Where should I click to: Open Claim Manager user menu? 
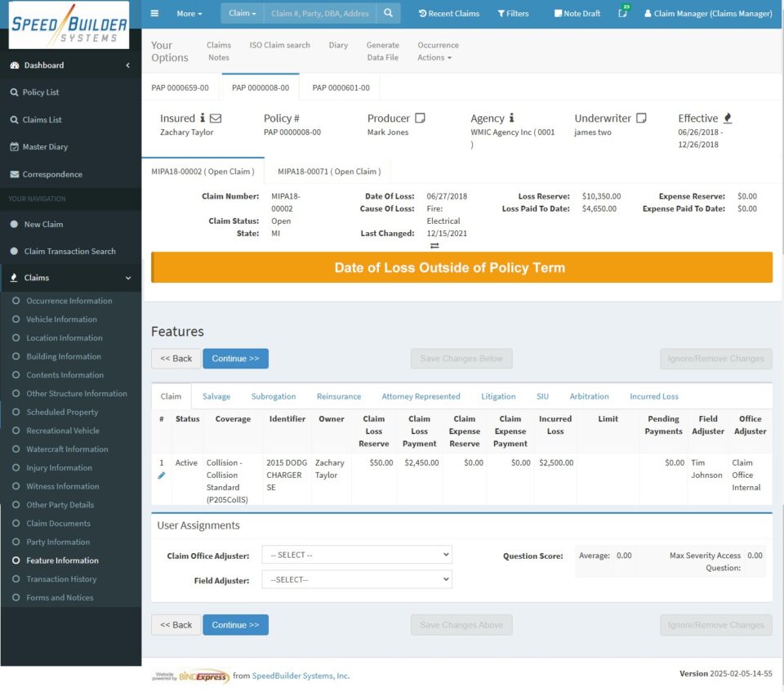tap(708, 14)
